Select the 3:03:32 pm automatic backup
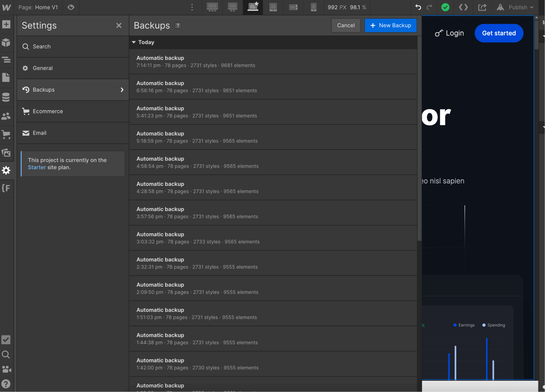Image resolution: width=545 pixels, height=392 pixels. click(273, 238)
